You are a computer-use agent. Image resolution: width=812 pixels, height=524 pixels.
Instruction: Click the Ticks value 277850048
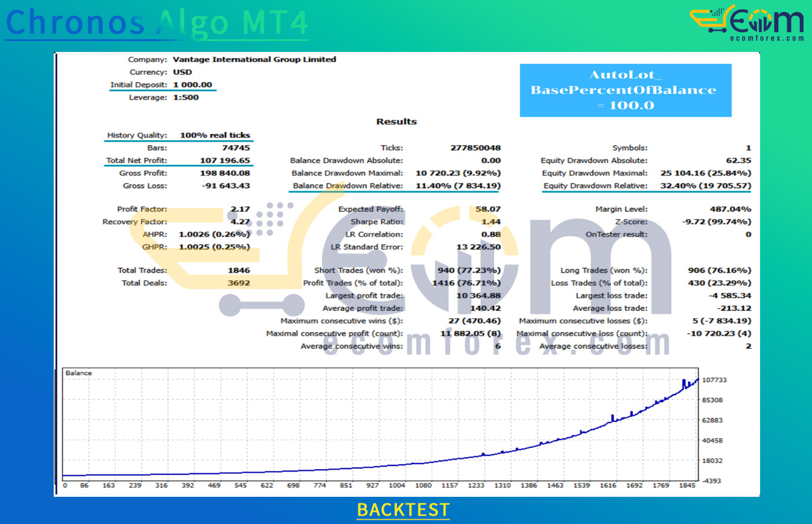click(475, 148)
